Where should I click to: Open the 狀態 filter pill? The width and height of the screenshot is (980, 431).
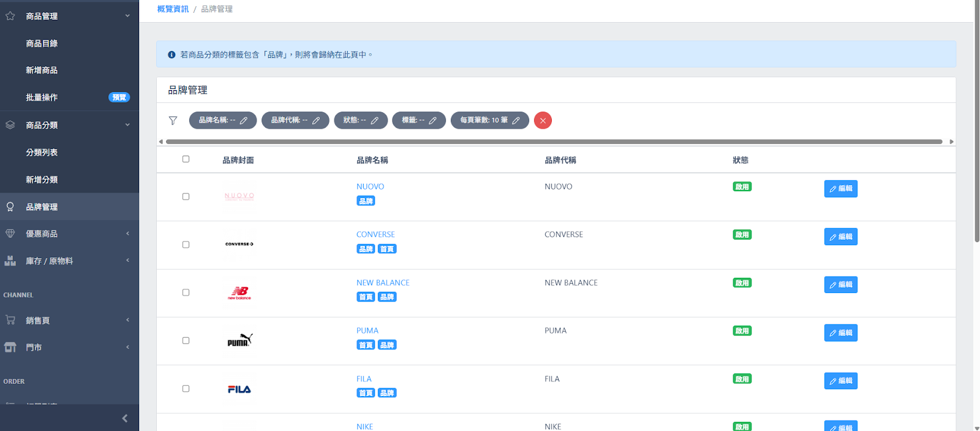click(361, 120)
